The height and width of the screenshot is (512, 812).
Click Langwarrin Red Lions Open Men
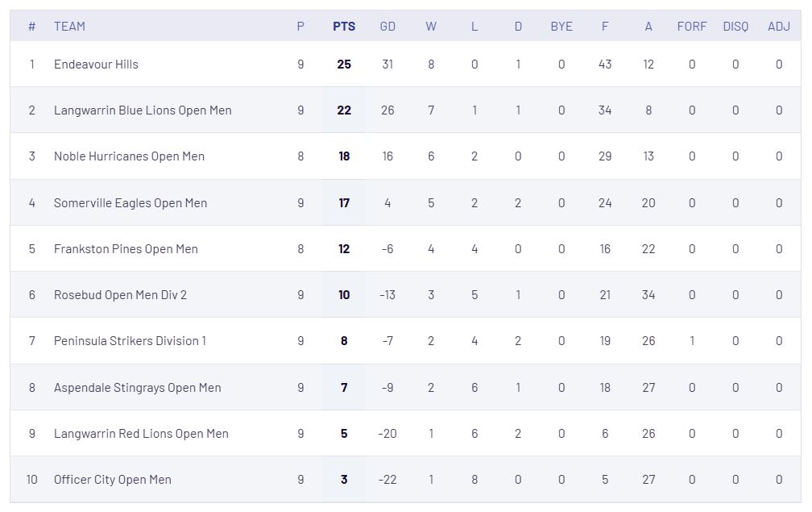point(141,434)
